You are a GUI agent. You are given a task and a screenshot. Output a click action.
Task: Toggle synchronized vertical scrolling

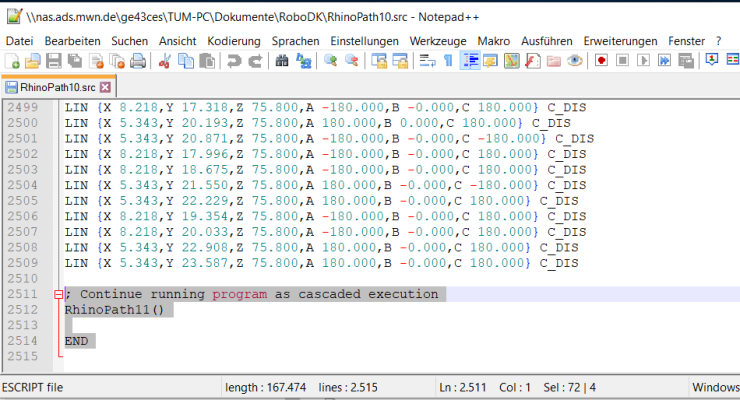pyautogui.click(x=378, y=61)
